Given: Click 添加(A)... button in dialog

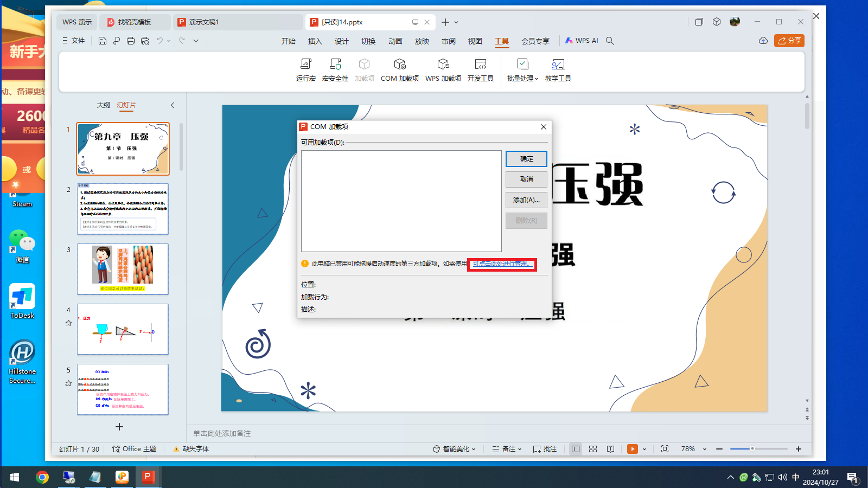Looking at the screenshot, I should click(526, 200).
